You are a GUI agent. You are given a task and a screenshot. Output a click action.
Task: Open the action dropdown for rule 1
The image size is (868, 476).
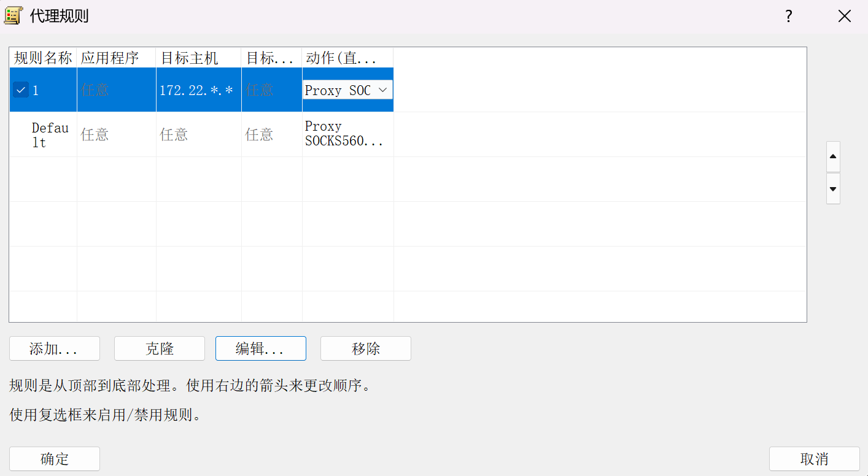(383, 90)
